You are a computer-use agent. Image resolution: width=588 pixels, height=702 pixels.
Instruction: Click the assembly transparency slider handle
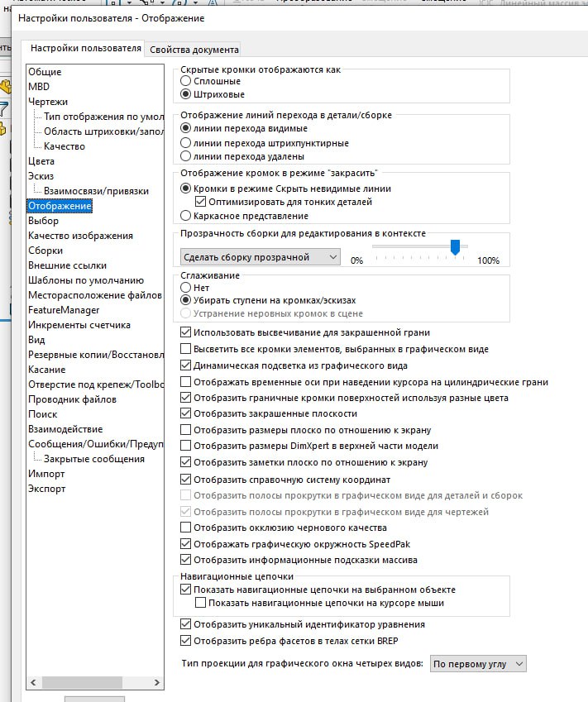(455, 247)
